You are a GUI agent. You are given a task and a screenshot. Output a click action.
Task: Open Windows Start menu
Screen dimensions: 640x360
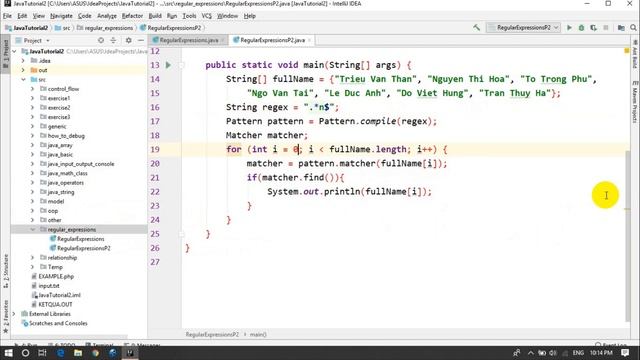(8, 353)
